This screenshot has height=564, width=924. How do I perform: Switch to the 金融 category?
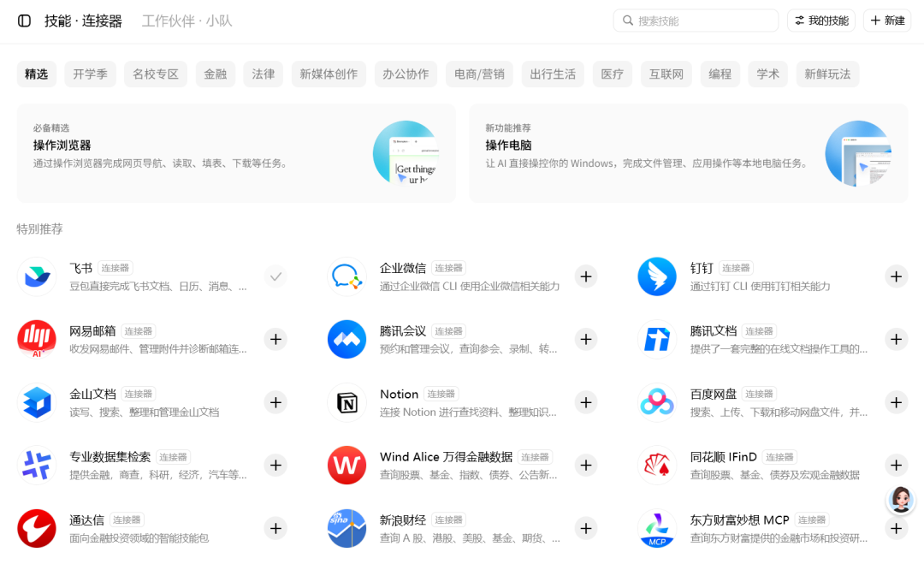tap(216, 74)
